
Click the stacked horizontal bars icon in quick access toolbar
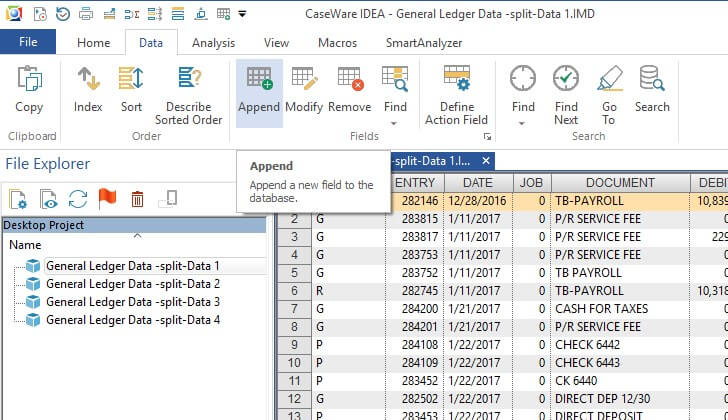[x=178, y=14]
